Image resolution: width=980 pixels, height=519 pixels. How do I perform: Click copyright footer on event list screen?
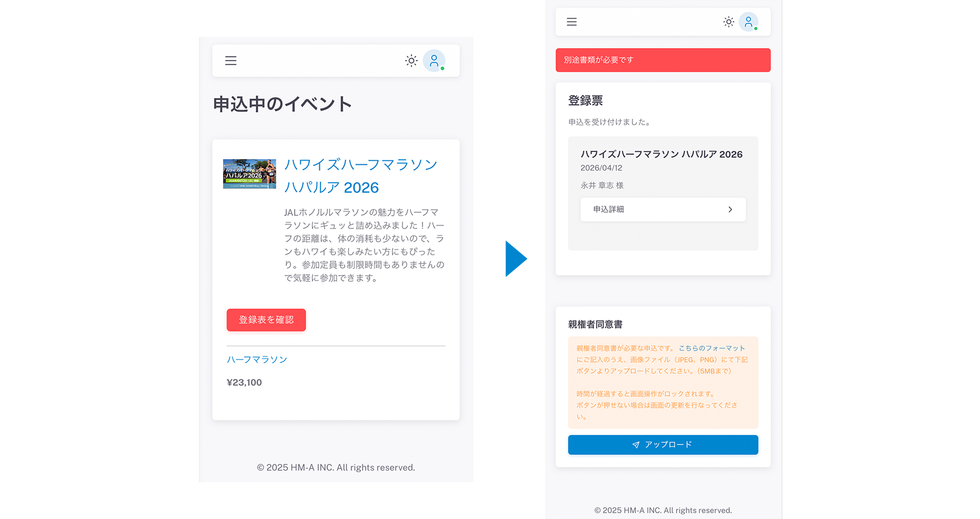[336, 468]
